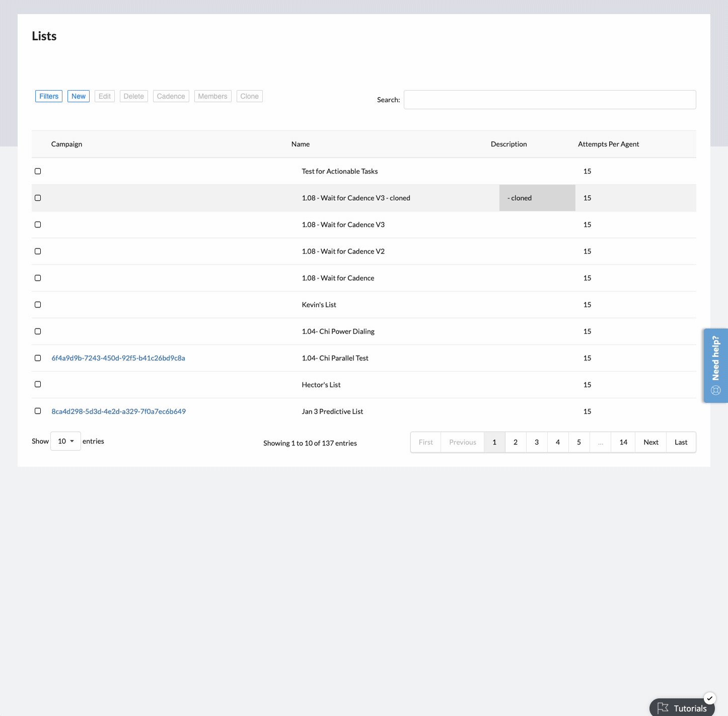Click the Next page button
The height and width of the screenshot is (716, 728).
650,442
